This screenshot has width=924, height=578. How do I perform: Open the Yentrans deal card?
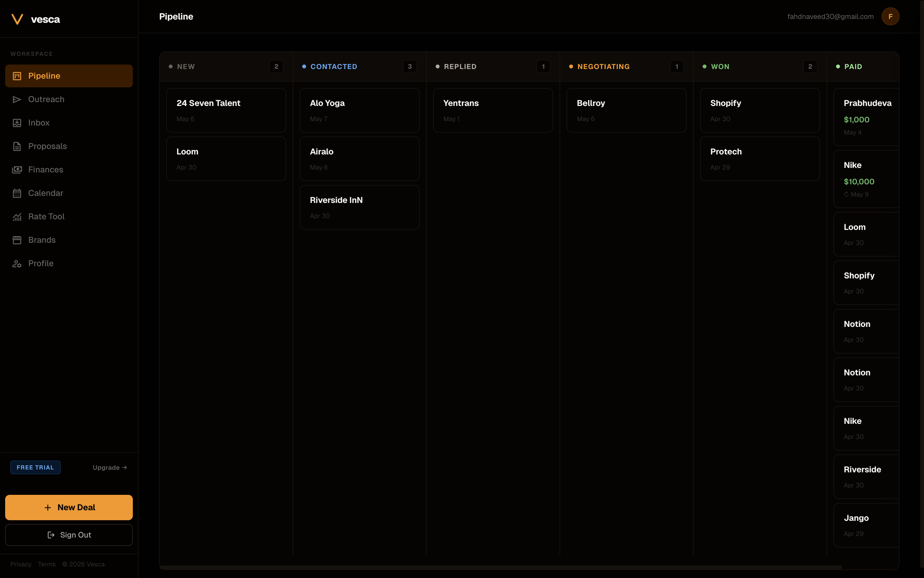[493, 110]
